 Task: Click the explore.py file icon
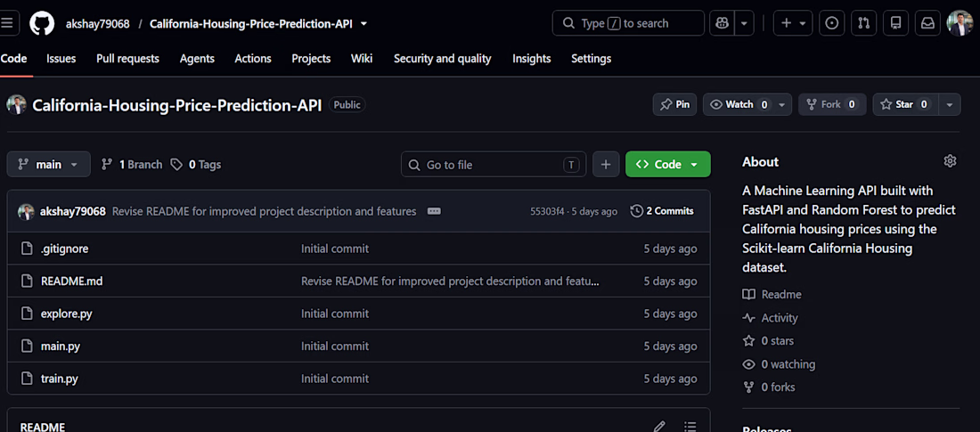27,314
